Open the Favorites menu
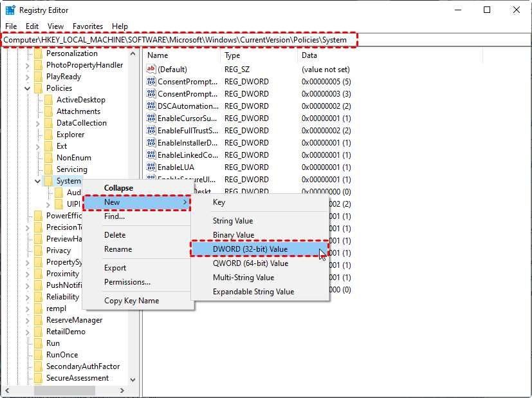The width and height of the screenshot is (532, 398). pos(87,26)
